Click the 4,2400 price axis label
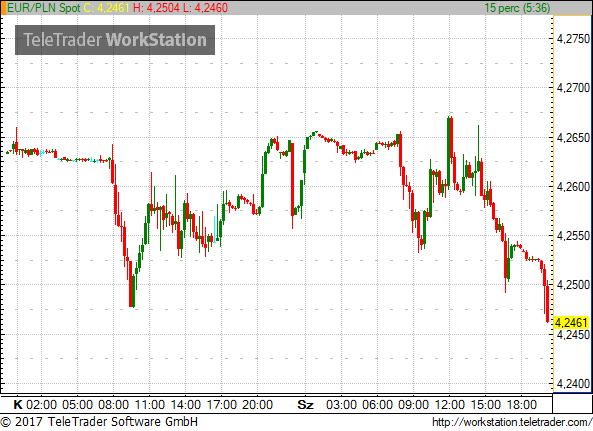Viewport: 593px width, 431px height. click(x=573, y=384)
